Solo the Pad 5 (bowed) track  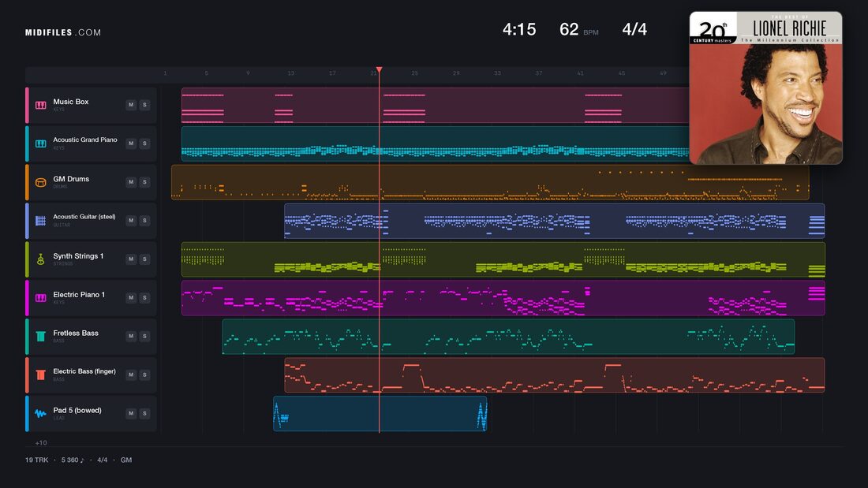point(144,413)
